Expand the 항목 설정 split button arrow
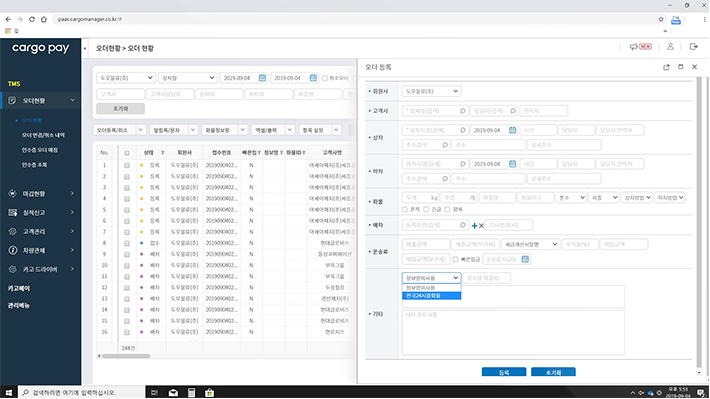This screenshot has height=399, width=710. coord(336,130)
